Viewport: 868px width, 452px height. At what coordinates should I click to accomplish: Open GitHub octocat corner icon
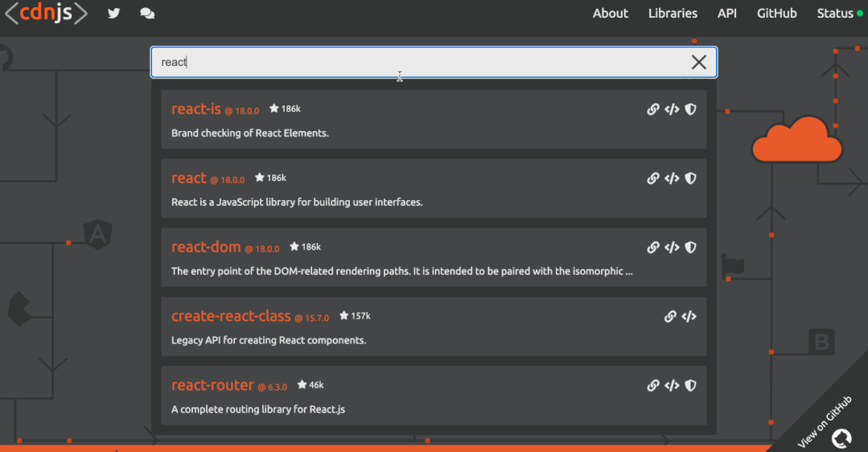click(841, 438)
